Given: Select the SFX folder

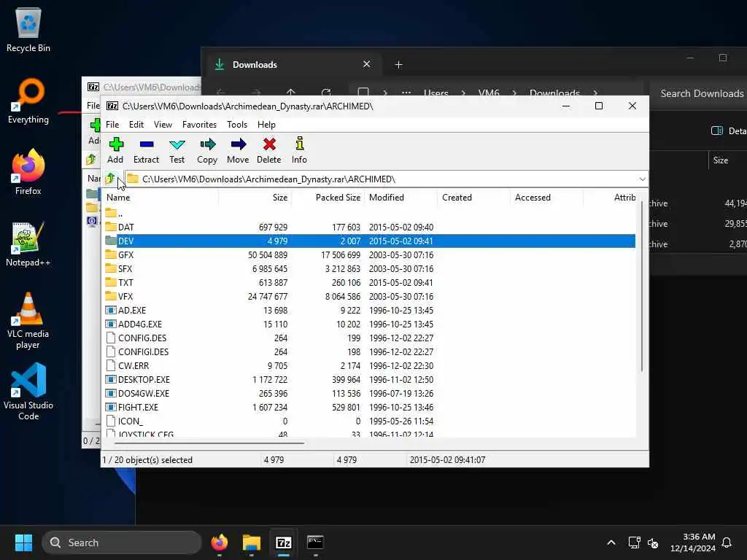Looking at the screenshot, I should 369,268.
